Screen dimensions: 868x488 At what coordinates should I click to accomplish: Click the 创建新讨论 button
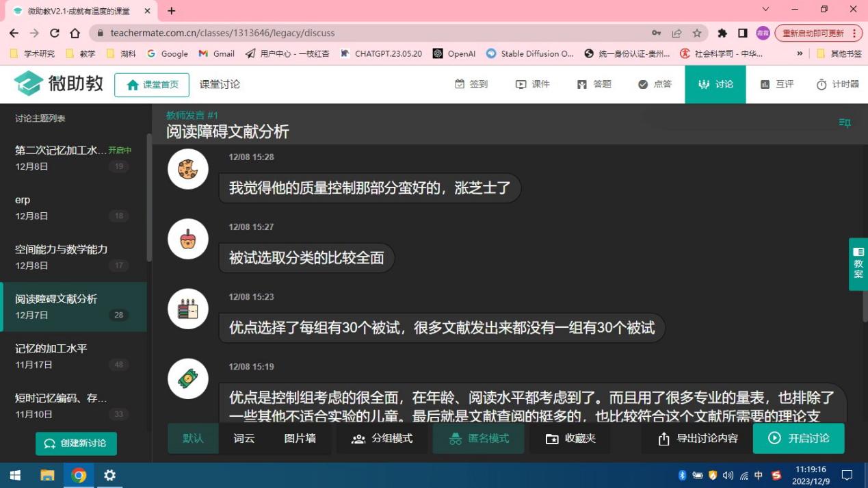click(76, 444)
